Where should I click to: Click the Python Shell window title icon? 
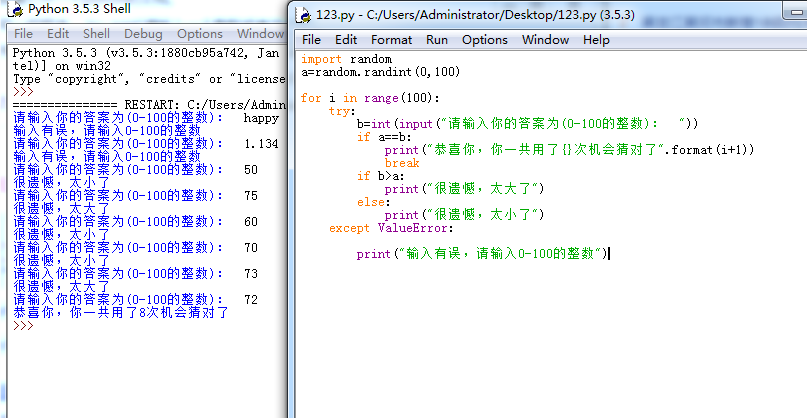17,9
